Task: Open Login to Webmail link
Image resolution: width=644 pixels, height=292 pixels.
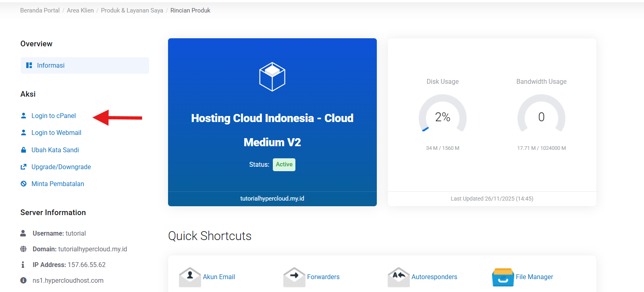Action: [x=56, y=133]
